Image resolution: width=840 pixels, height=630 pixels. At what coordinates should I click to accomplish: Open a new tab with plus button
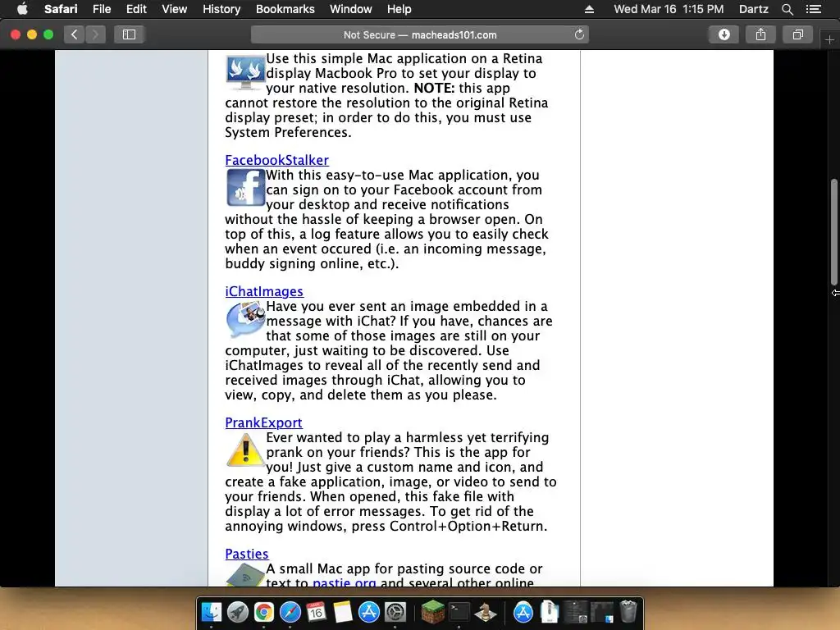[x=829, y=39]
